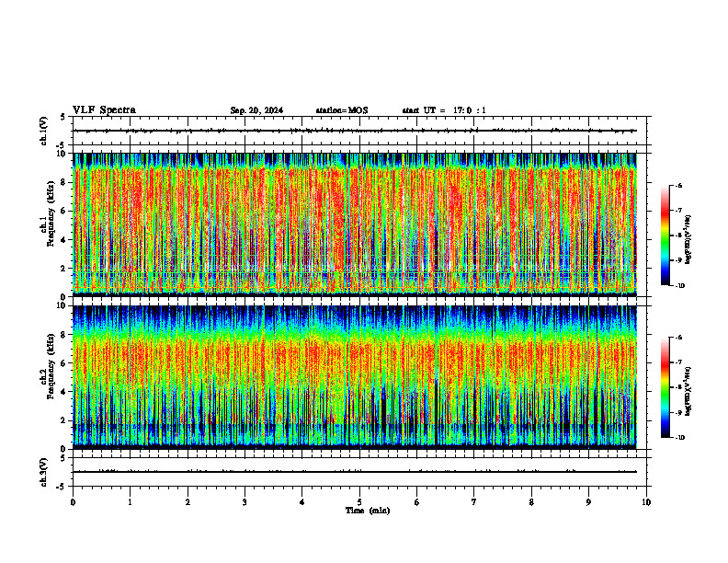Screen dimensions: 728x563
Task: Click time axis tick label '6'
Action: click(417, 502)
